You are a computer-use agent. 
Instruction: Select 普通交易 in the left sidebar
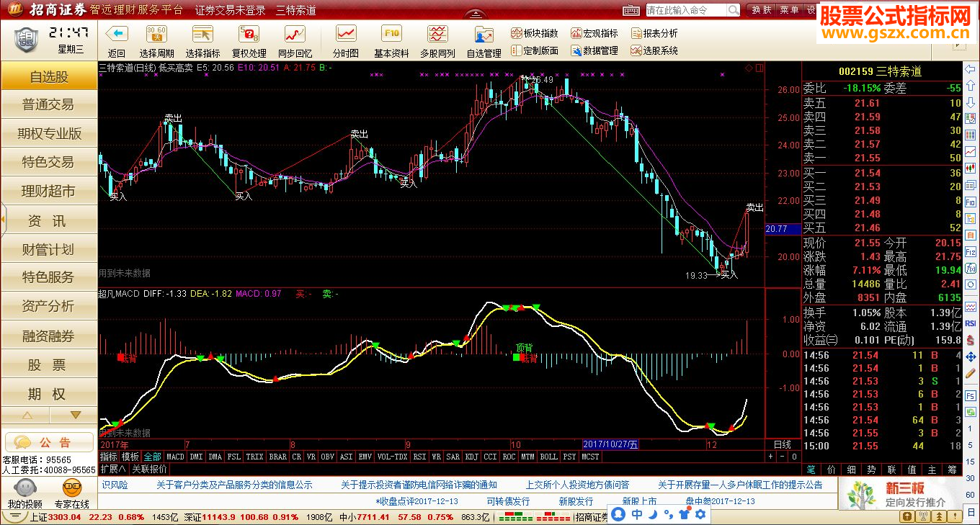pyautogui.click(x=49, y=105)
